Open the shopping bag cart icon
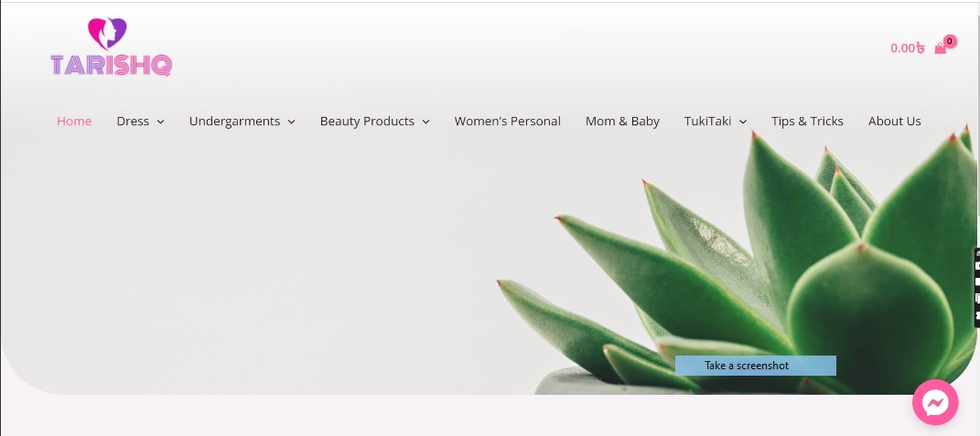 pos(940,48)
